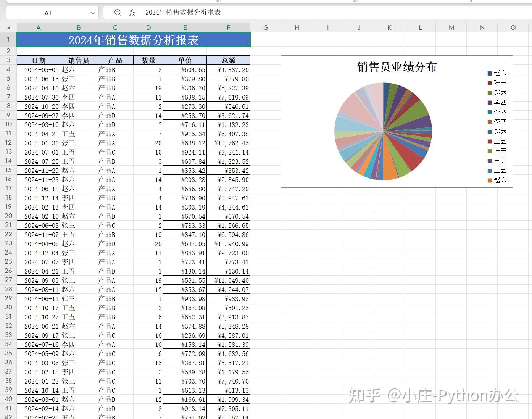This screenshot has width=532, height=419.
Task: Click the pie chart plot area
Action: pos(383,131)
